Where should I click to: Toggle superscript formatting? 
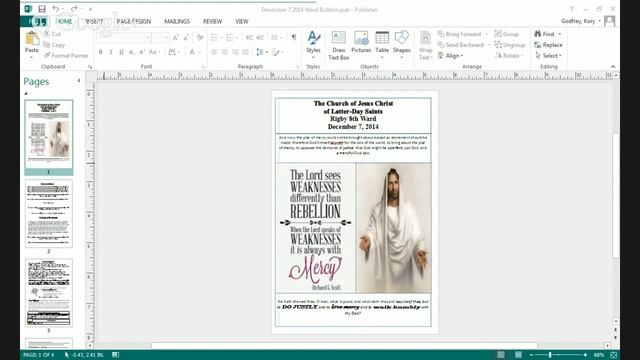pyautogui.click(x=142, y=52)
